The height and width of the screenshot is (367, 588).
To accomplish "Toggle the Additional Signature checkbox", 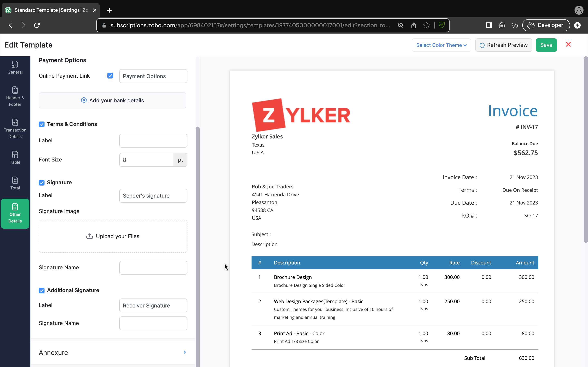I will pyautogui.click(x=42, y=291).
